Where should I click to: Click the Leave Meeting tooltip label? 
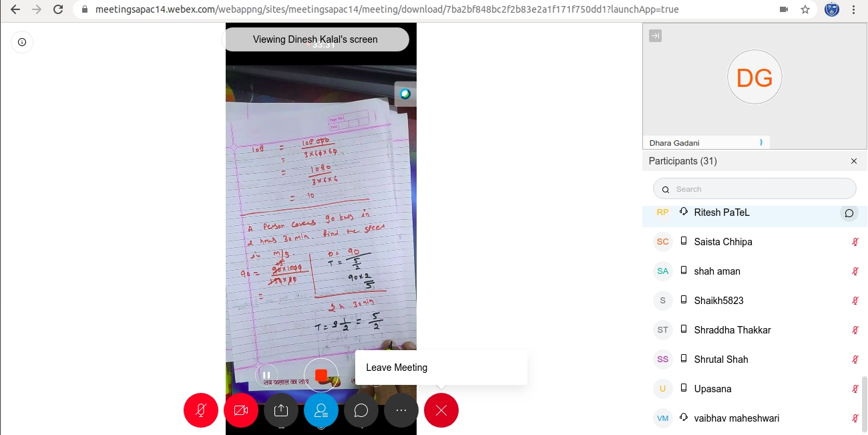click(x=397, y=368)
